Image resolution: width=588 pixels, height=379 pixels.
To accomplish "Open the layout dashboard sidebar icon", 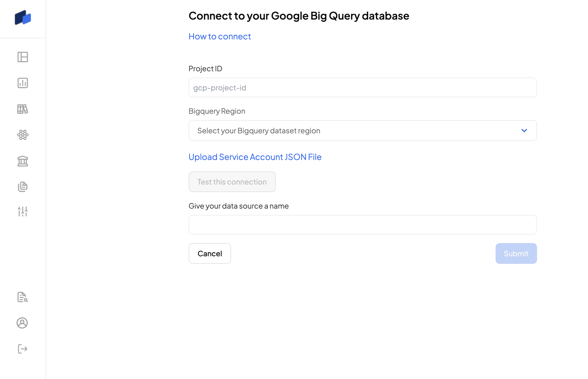I will 23,57.
